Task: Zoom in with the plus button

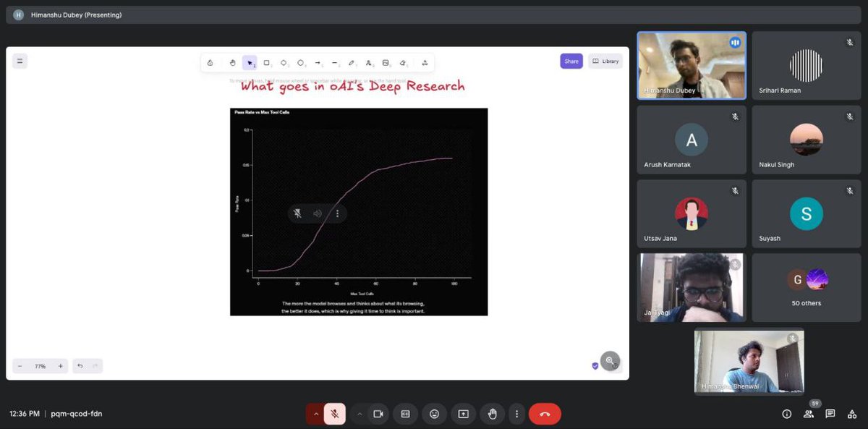Action: (x=60, y=366)
